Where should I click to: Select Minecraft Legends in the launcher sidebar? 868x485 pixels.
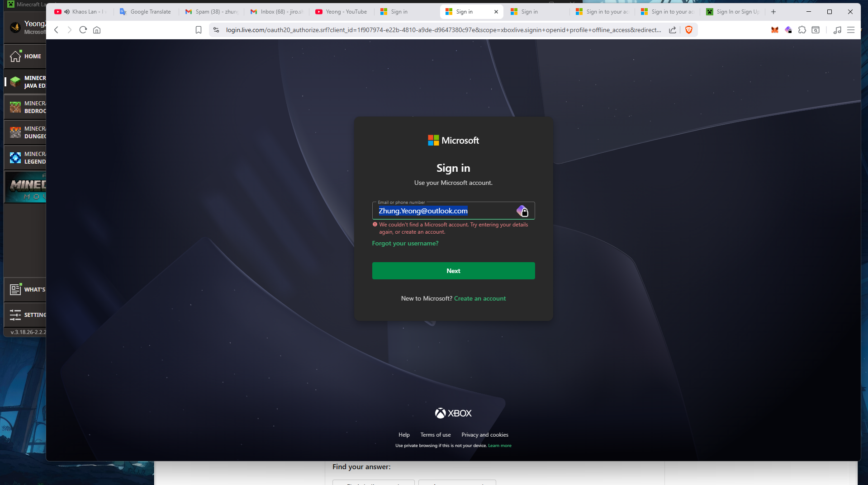[x=27, y=157]
